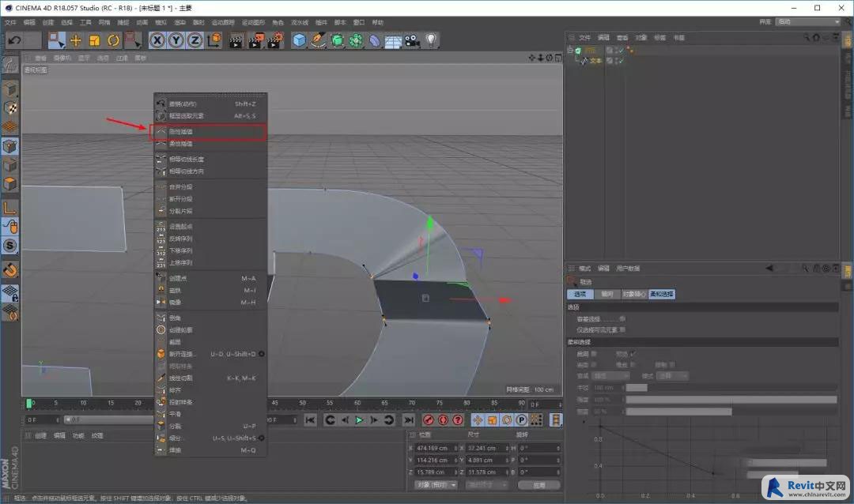This screenshot has width=854, height=504.
Task: Toggle the Z axis lock
Action: coord(195,40)
